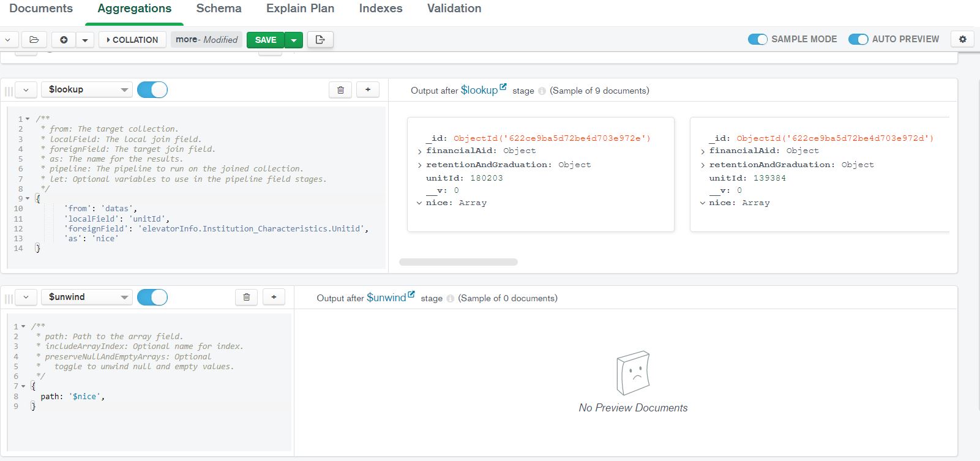Expand financialAid field in first document
The height and width of the screenshot is (461, 980).
click(x=420, y=151)
